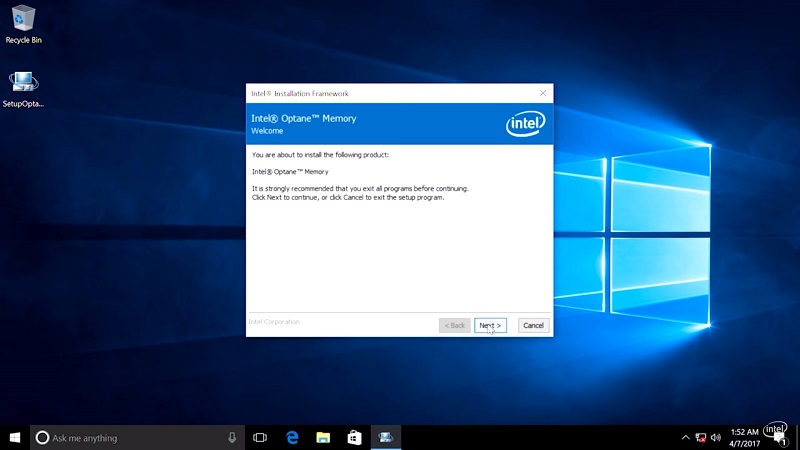Viewport: 800px width, 450px height.
Task: Open Windows Store from taskbar
Action: tap(355, 438)
